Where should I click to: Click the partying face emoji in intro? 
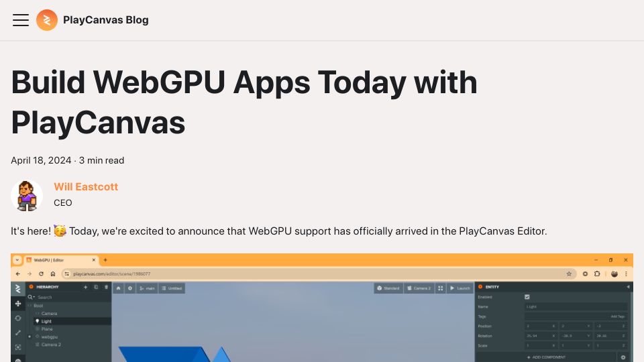point(60,231)
